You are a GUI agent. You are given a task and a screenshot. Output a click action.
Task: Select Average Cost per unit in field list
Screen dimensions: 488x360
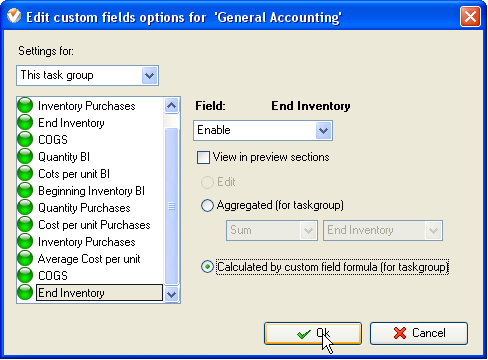point(89,259)
